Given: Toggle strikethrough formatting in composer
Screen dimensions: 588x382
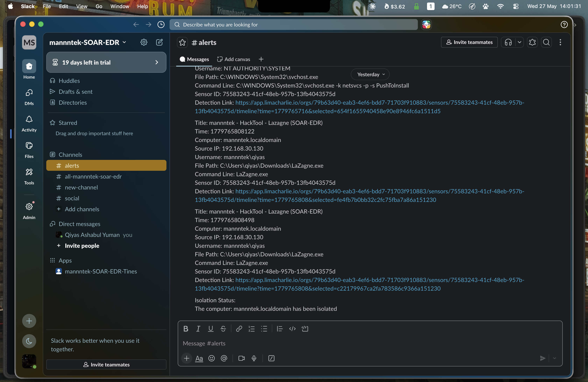Looking at the screenshot, I should point(223,329).
